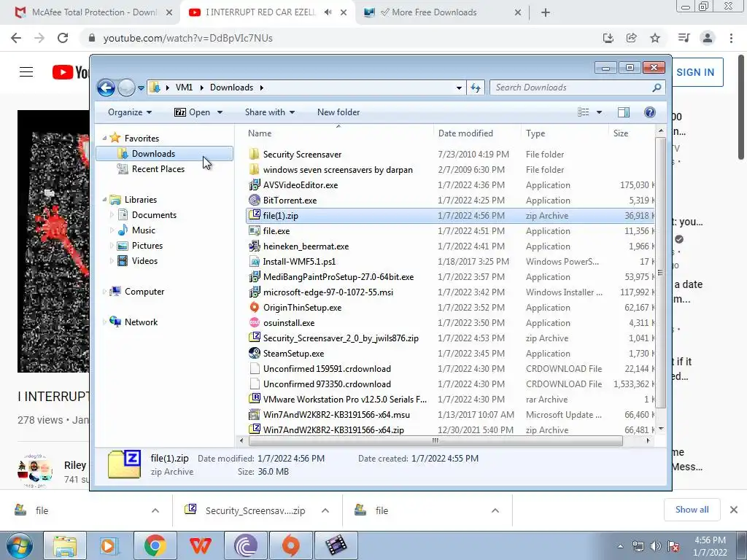Open the Pictures library
Image resolution: width=747 pixels, height=560 pixels.
tap(147, 246)
